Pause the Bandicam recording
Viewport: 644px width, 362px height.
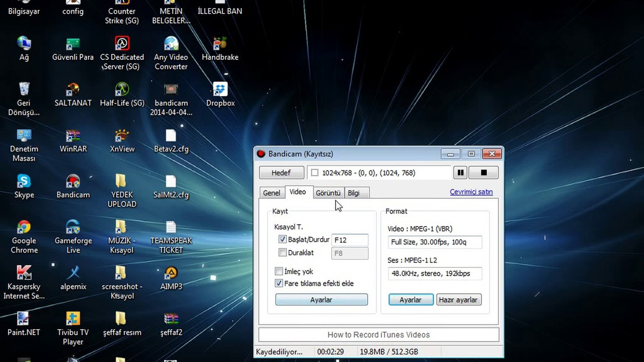[x=460, y=172]
